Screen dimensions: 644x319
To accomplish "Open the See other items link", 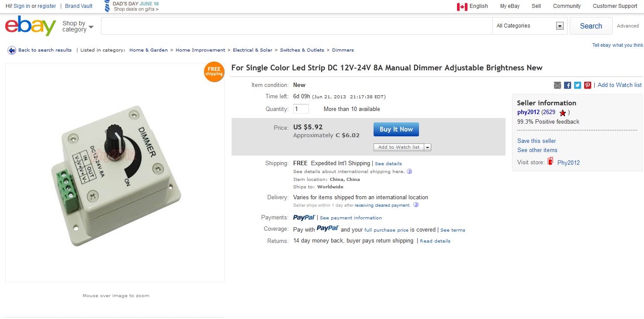I will [537, 150].
